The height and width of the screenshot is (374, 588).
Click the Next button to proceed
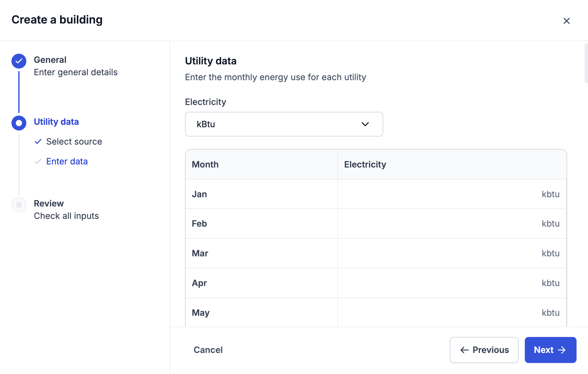(550, 350)
